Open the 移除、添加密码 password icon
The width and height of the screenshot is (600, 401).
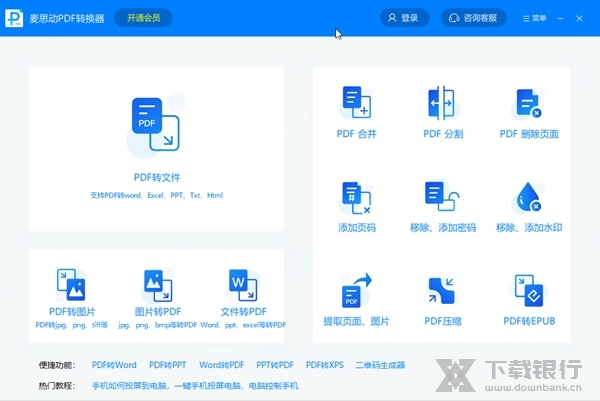point(442,196)
